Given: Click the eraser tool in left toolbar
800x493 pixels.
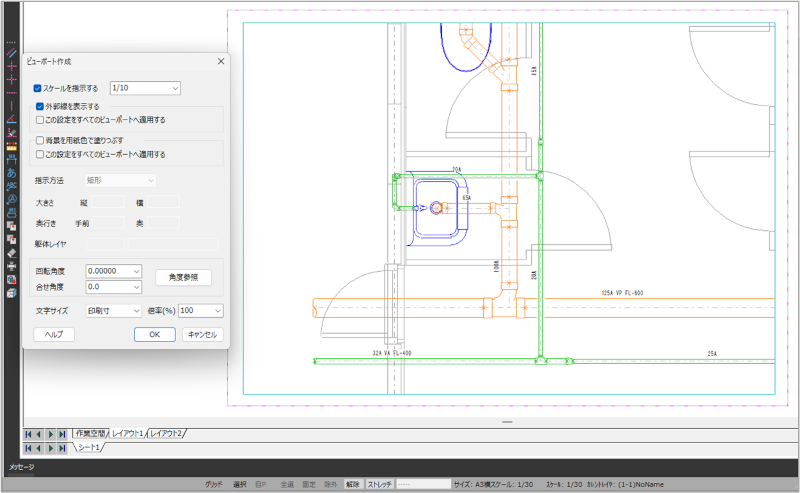Looking at the screenshot, I should (12, 253).
